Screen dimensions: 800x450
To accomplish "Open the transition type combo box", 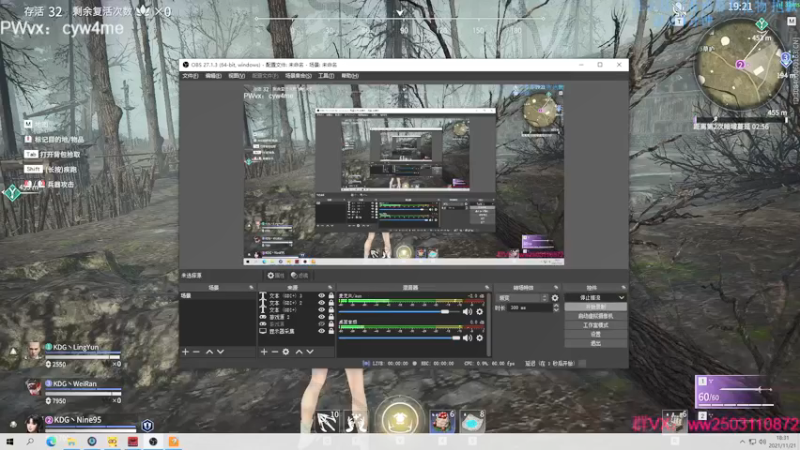I will pos(523,298).
